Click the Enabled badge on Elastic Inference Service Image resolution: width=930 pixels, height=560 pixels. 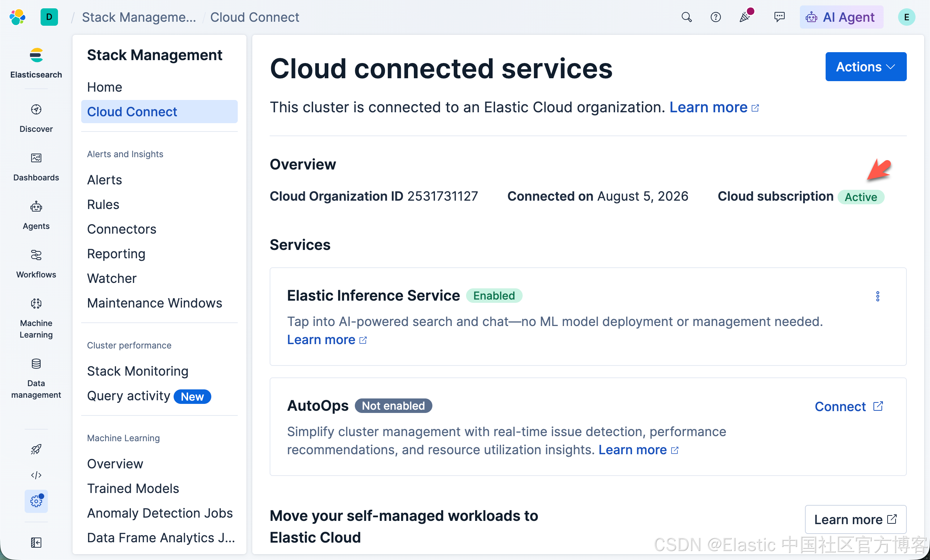tap(494, 296)
